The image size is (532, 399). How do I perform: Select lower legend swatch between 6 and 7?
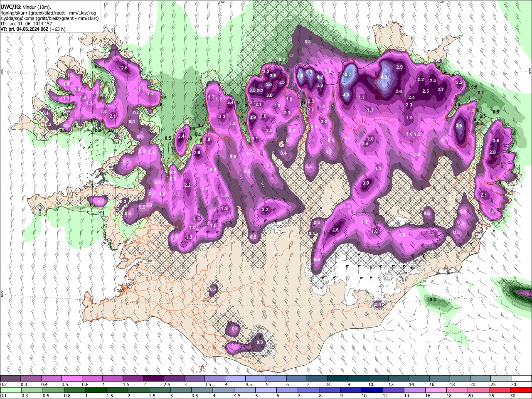[287, 390]
